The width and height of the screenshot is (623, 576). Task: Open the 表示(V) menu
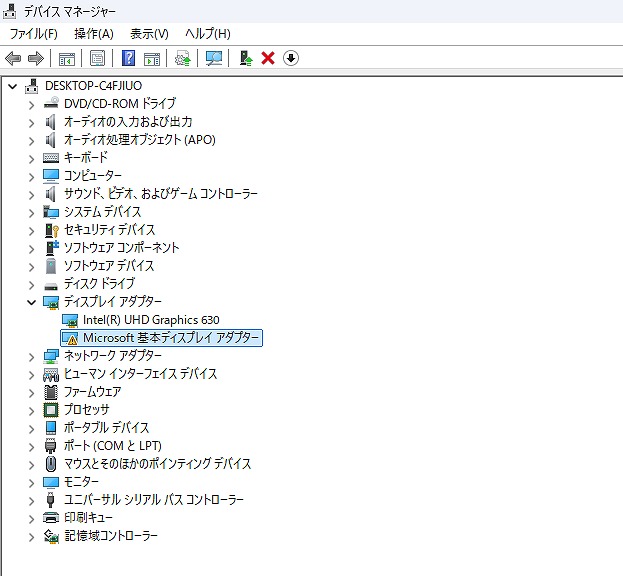pos(149,34)
